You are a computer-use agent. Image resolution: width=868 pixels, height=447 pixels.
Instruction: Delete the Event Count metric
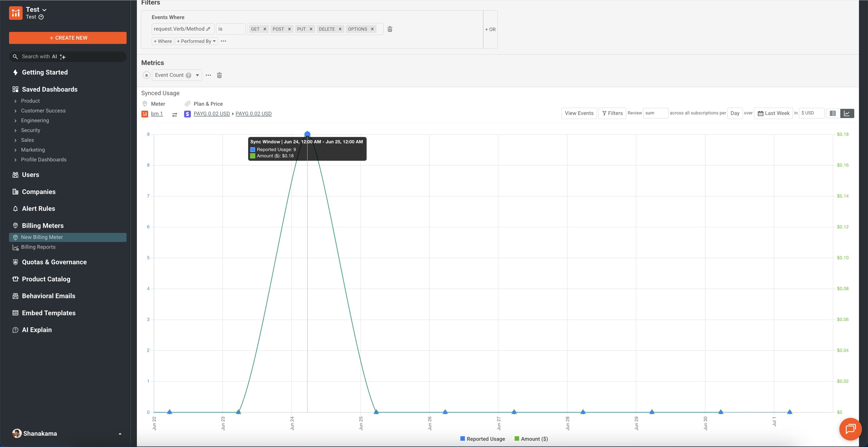tap(219, 75)
